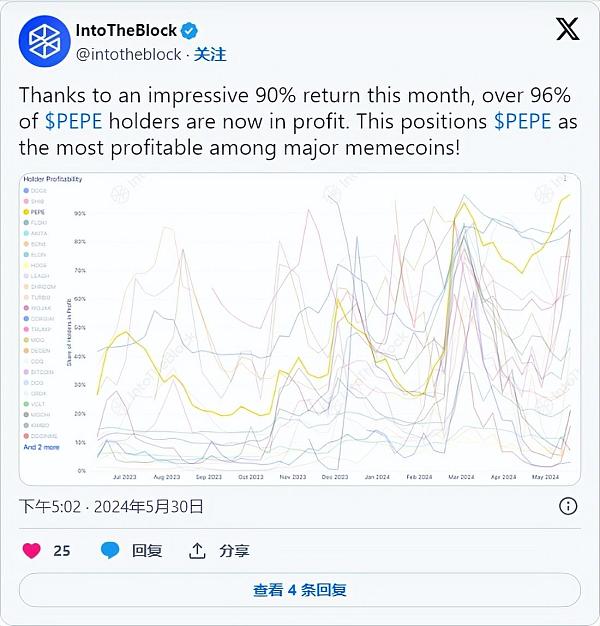Click the IntoTheBlock profile avatar

click(x=44, y=42)
